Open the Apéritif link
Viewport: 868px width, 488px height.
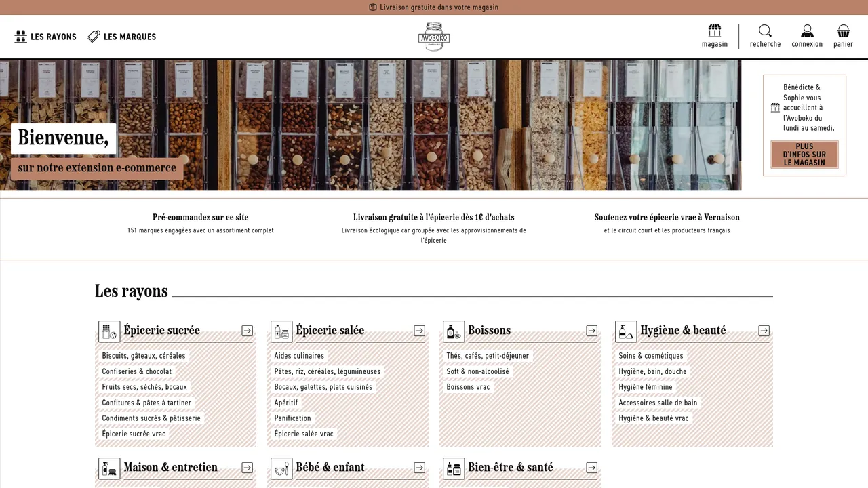(x=286, y=403)
